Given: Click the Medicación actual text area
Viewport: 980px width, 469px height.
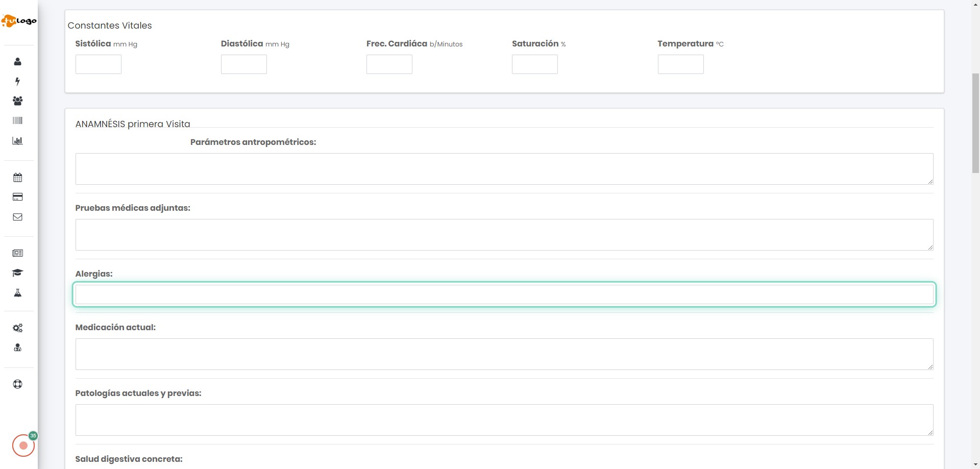Looking at the screenshot, I should coord(504,354).
